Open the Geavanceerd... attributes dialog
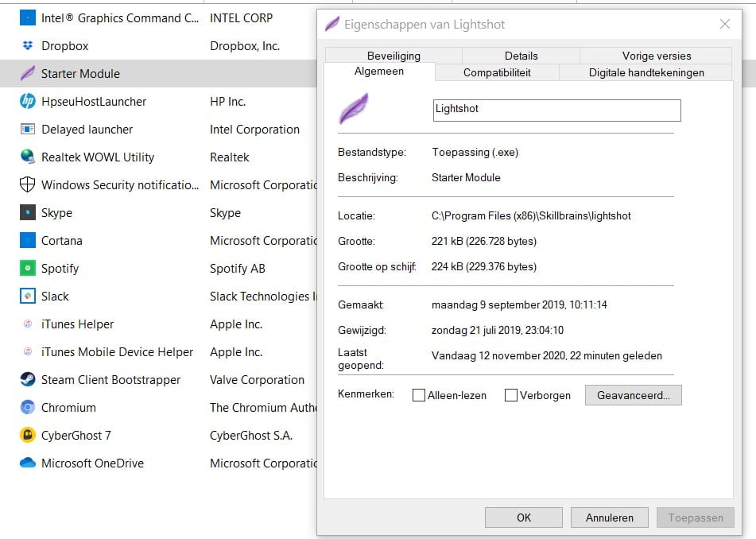756x539 pixels. point(633,395)
